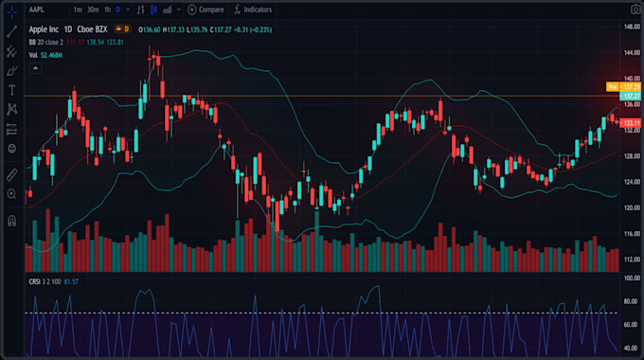Toggle the magnet mode icon

[x=12, y=221]
